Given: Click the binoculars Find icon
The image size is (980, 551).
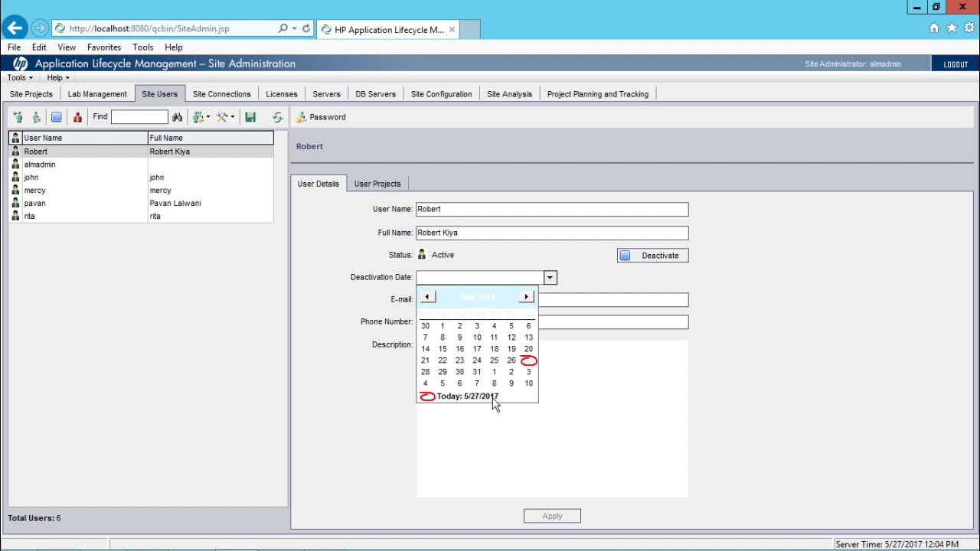Looking at the screenshot, I should pyautogui.click(x=177, y=117).
